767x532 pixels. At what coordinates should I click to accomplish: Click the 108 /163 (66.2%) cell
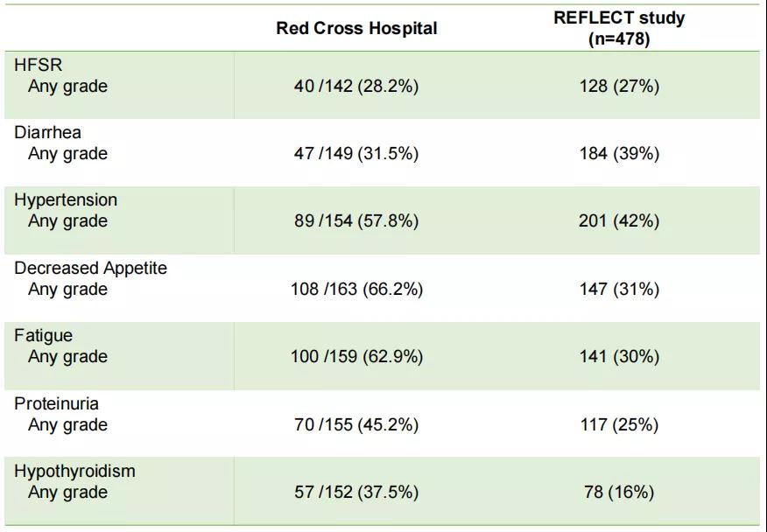click(x=356, y=289)
